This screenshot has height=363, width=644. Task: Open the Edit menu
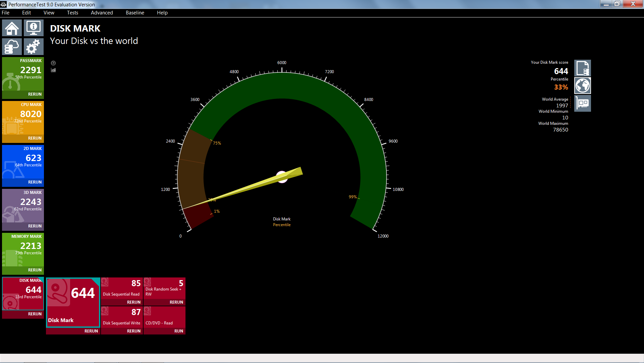point(26,13)
